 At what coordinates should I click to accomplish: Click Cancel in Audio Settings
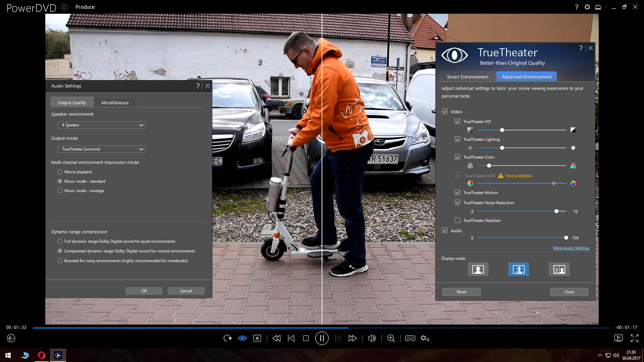(186, 291)
